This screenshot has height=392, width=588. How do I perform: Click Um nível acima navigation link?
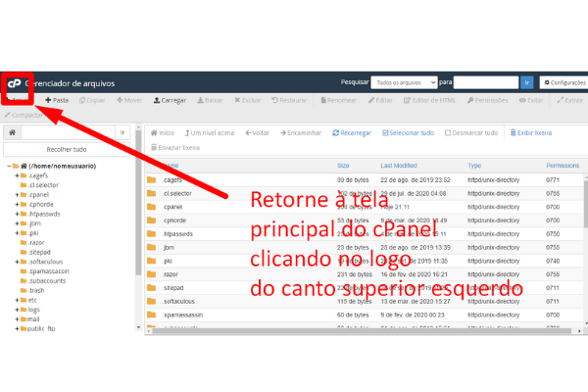pyautogui.click(x=210, y=133)
